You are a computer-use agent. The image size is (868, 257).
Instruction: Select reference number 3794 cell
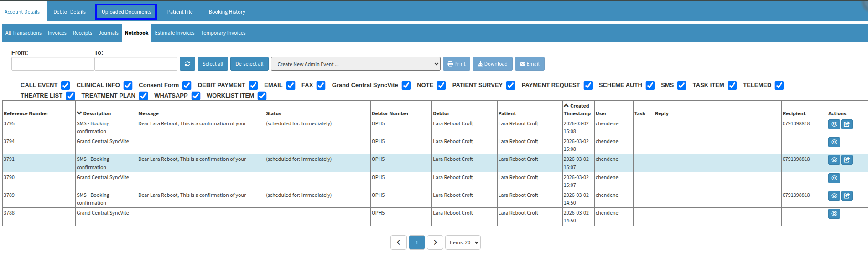39,145
